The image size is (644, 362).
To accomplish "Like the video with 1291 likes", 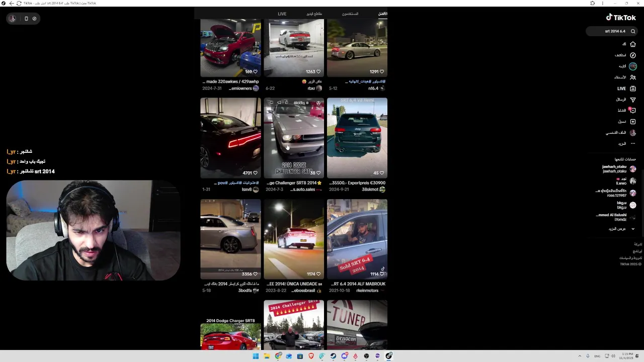I will coord(382,71).
